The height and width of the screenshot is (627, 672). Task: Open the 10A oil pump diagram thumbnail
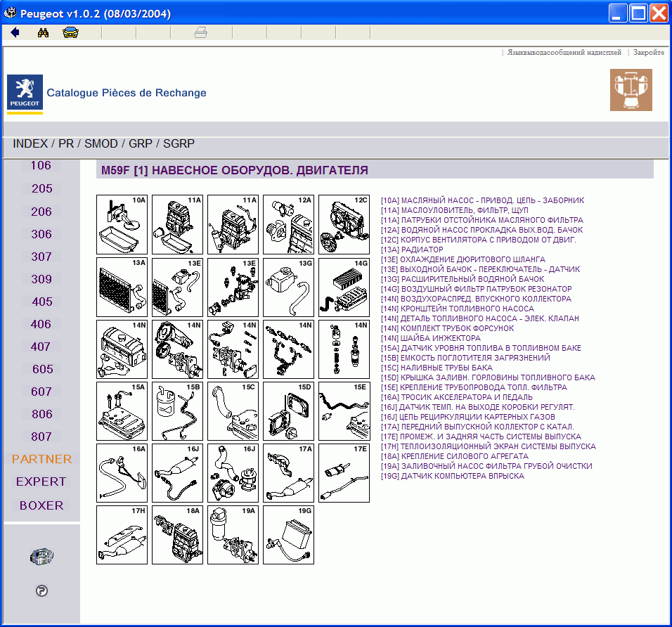point(121,224)
